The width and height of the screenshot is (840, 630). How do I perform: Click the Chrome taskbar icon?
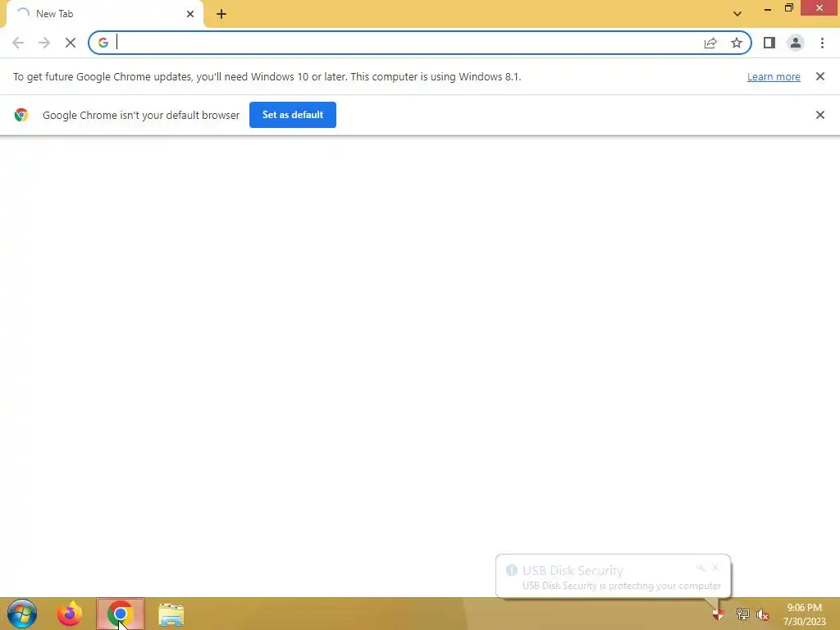coord(121,614)
